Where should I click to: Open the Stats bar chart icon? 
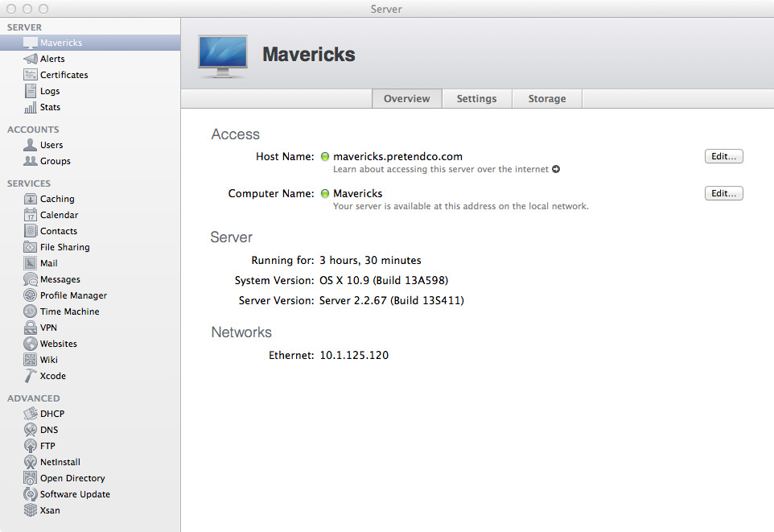click(x=30, y=107)
